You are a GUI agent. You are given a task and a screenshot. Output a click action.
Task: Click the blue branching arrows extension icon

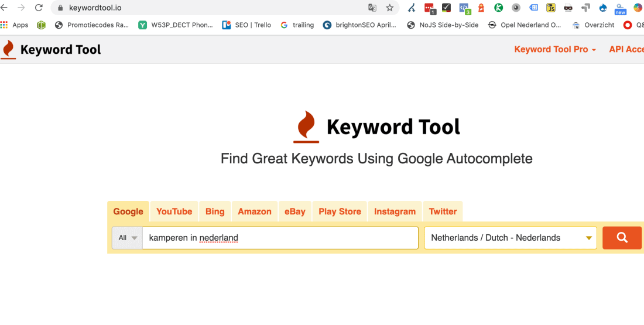pos(411,8)
